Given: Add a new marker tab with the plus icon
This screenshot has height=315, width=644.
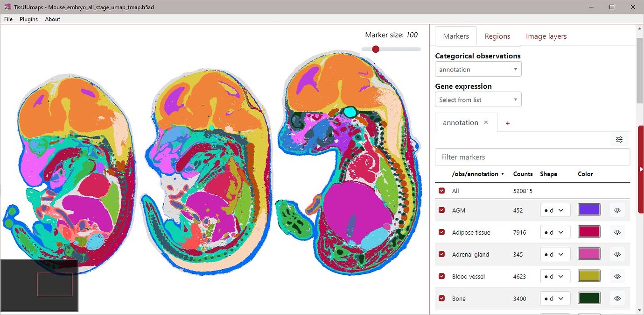Looking at the screenshot, I should [507, 122].
